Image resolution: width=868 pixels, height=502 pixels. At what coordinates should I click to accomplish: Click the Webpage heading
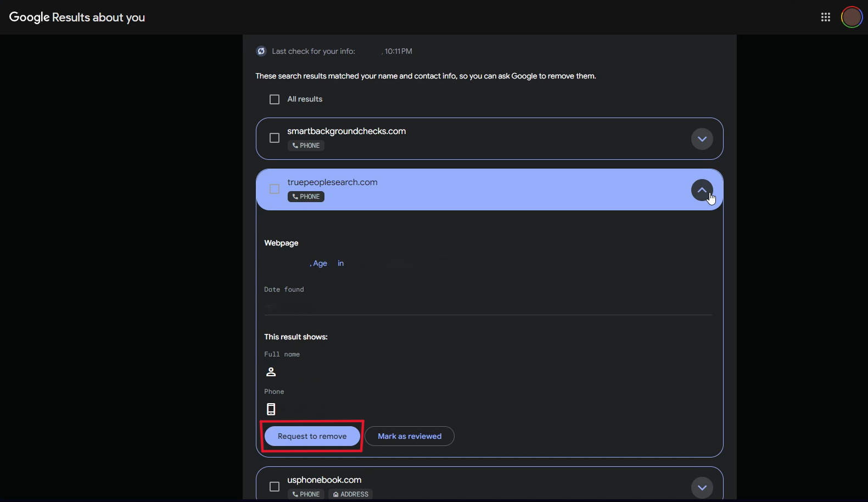click(x=281, y=243)
